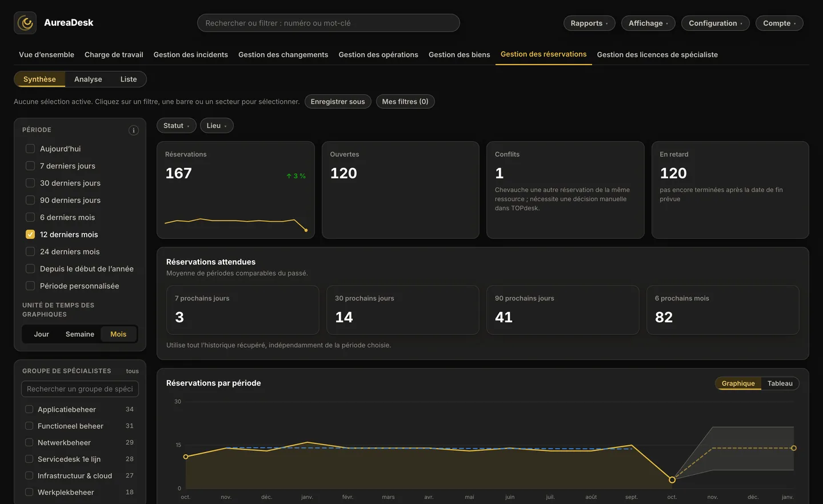Check the Servicedesk 1e lijn checkbox

click(x=29, y=459)
